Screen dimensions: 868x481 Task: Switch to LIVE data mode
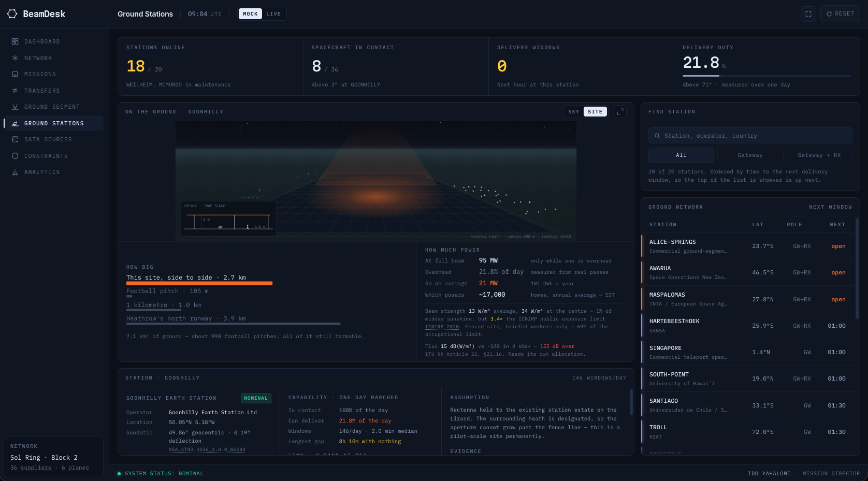273,14
